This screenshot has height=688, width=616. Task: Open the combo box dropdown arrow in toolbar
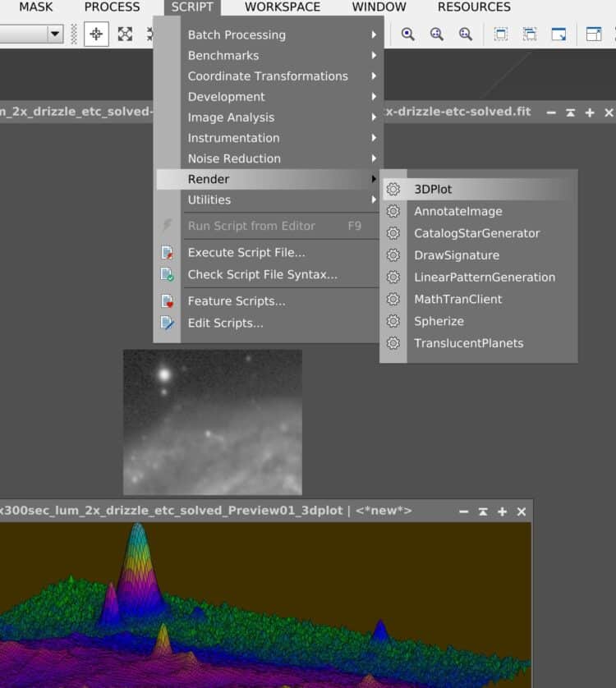tap(55, 34)
